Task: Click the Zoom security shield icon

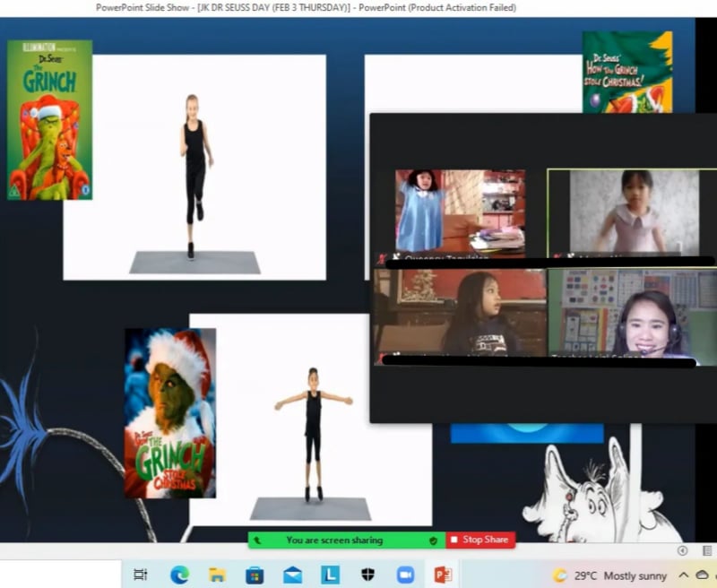Action: pos(433,540)
